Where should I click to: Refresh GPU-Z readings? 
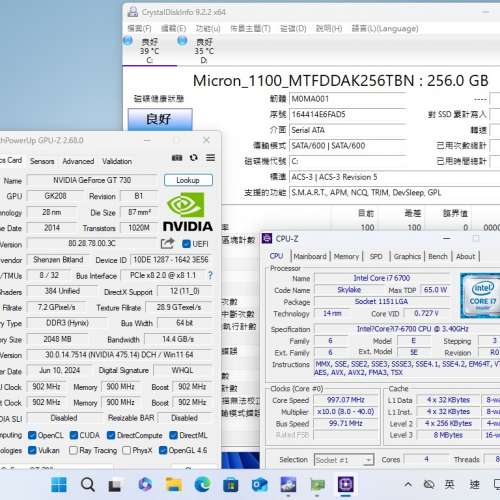[194, 157]
